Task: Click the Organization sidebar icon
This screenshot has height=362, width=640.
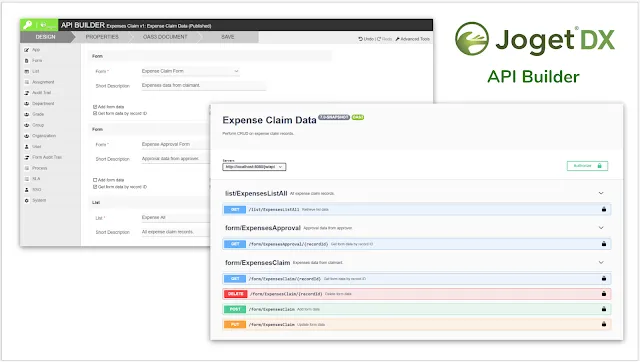Action: click(x=27, y=136)
